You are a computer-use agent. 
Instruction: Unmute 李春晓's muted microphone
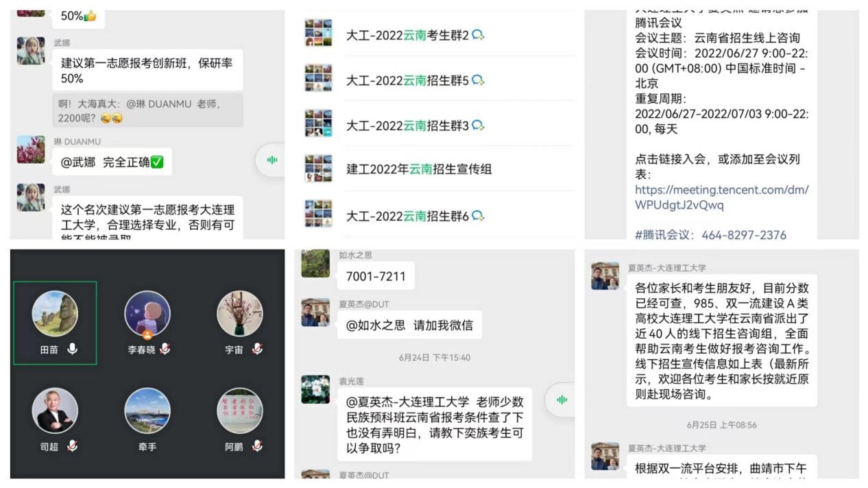[x=165, y=350]
